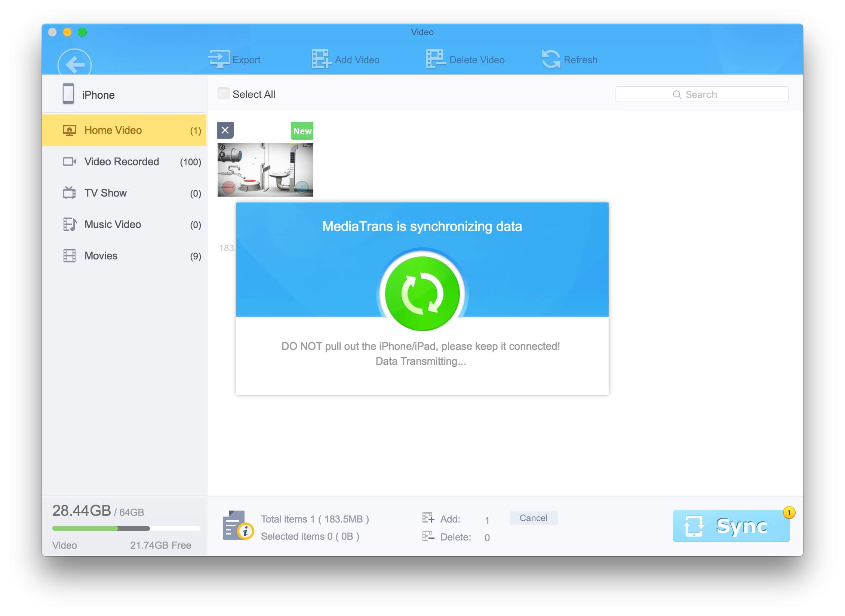Viewport: 845px width, 616px height.
Task: Click 'Data Transmitting...' status text
Action: click(x=421, y=361)
